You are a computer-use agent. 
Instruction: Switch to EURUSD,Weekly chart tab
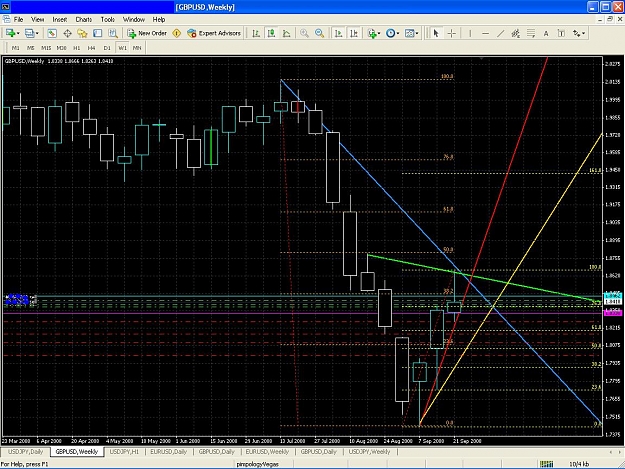click(x=267, y=451)
